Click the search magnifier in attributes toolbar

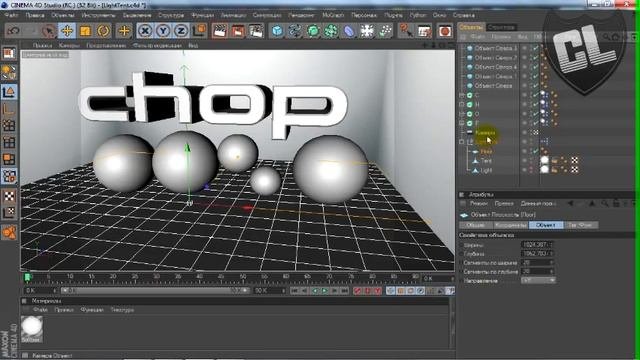pyautogui.click(x=604, y=203)
